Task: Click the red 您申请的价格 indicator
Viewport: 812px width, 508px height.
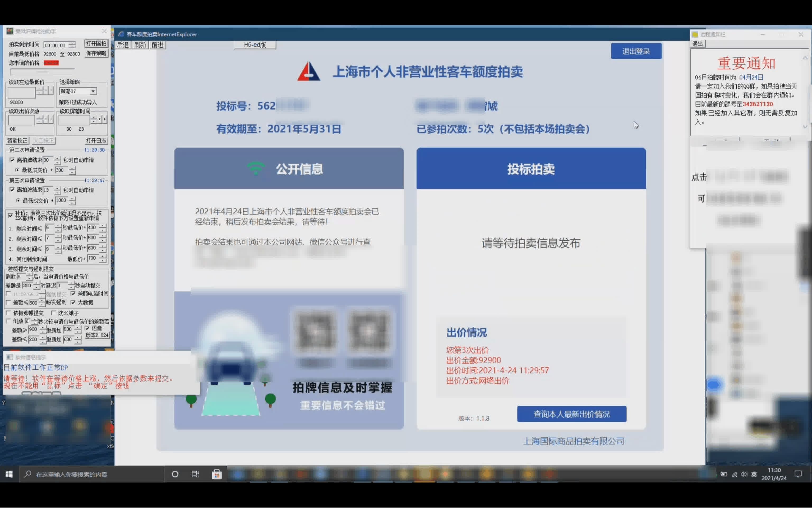Action: point(51,63)
